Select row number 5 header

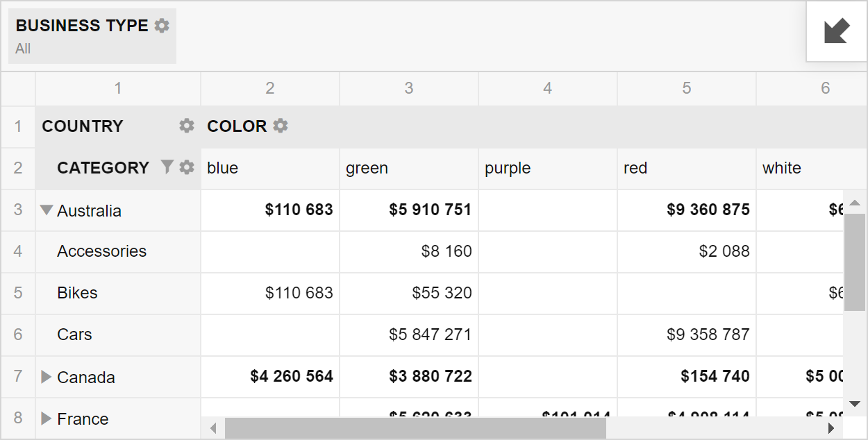[18, 293]
